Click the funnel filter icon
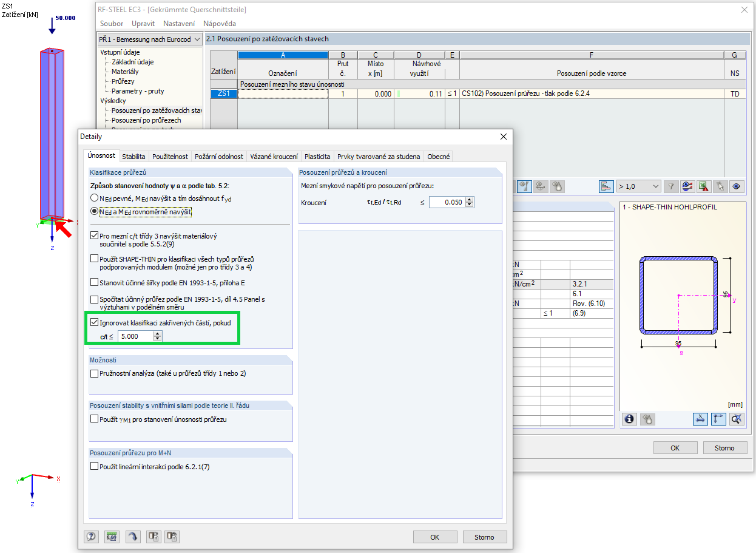Image resolution: width=756 pixels, height=553 pixels. pos(671,186)
